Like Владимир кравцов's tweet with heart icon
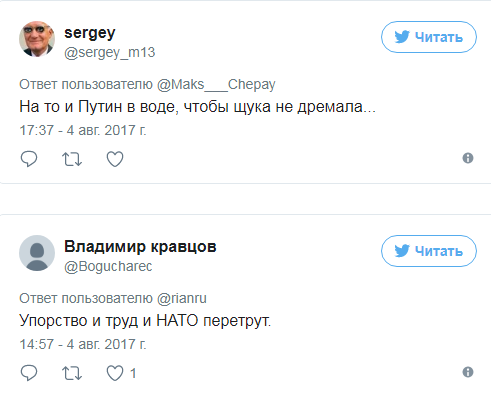This screenshot has width=491, height=393. 115,373
